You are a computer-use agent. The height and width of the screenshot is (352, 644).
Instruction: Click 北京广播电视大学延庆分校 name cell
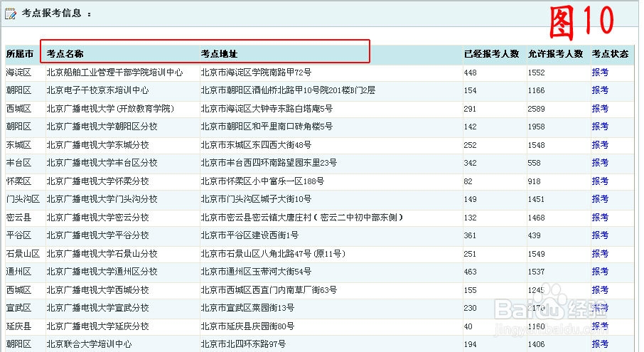[x=98, y=326]
